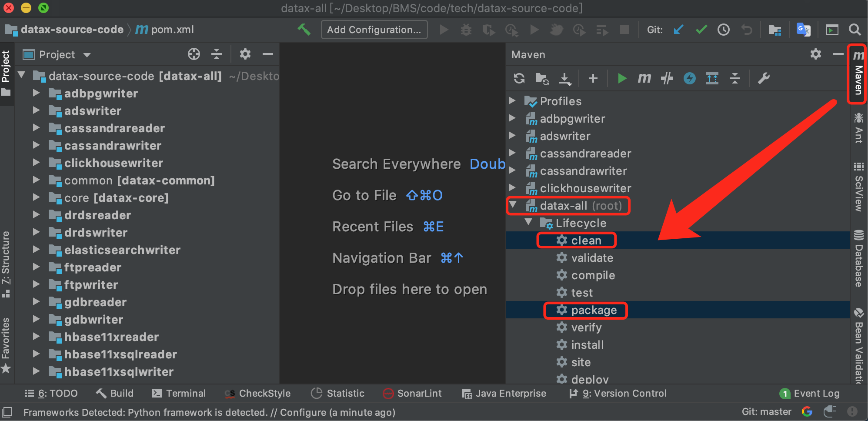
Task: Open 6: TODO tool tab
Action: pos(51,393)
